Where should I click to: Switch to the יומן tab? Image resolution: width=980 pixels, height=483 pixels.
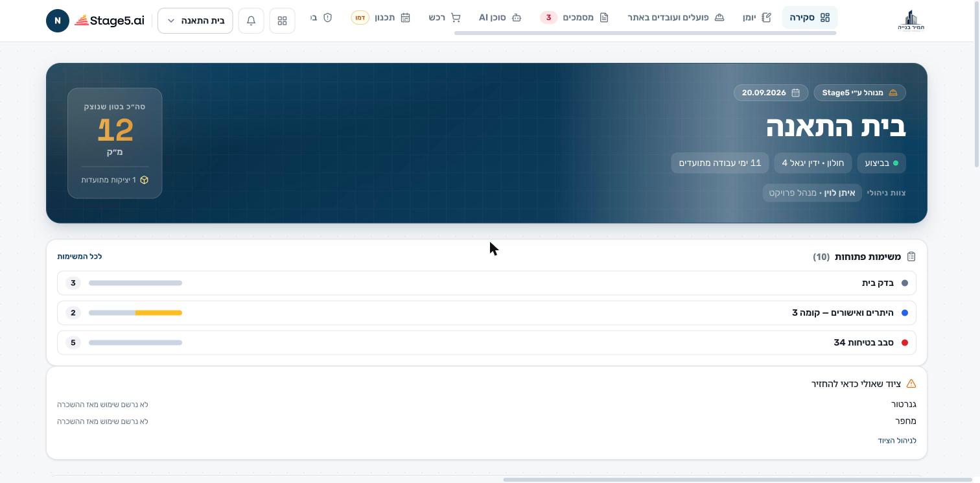757,18
